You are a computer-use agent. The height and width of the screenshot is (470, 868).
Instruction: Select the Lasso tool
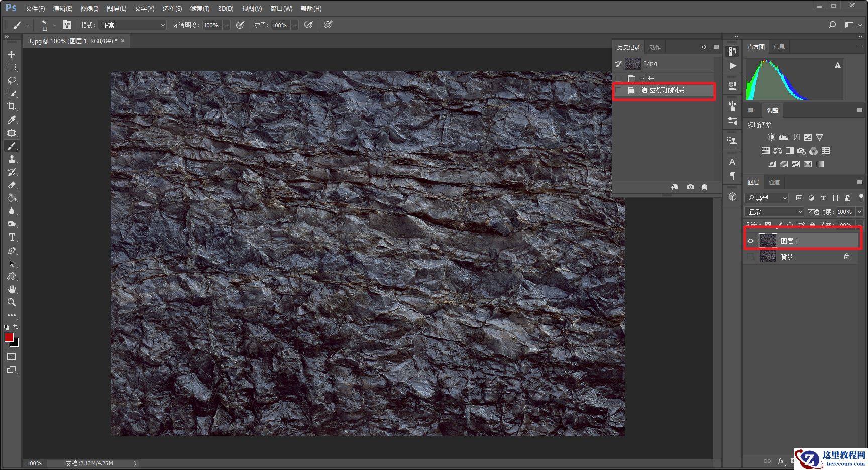point(12,80)
